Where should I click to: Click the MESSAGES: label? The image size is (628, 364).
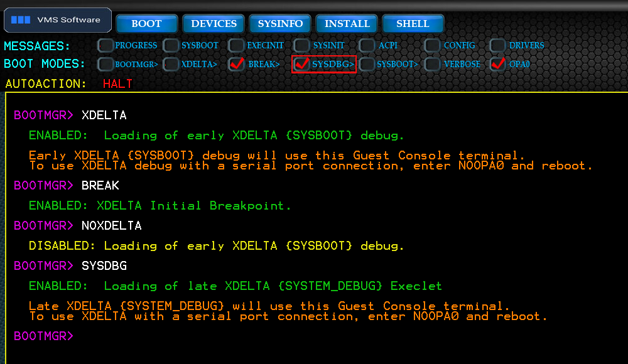37,46
